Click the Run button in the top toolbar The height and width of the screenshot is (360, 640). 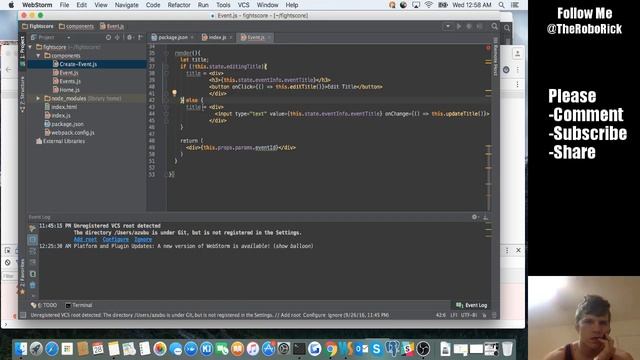pyautogui.click(x=459, y=26)
